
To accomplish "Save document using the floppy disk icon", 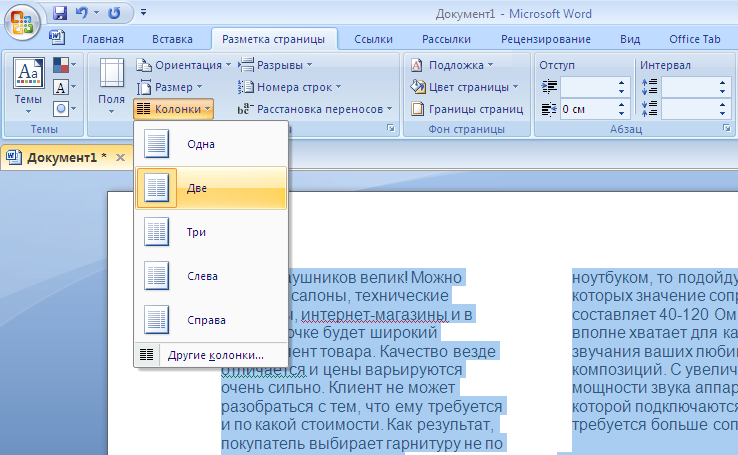I will pyautogui.click(x=60, y=13).
